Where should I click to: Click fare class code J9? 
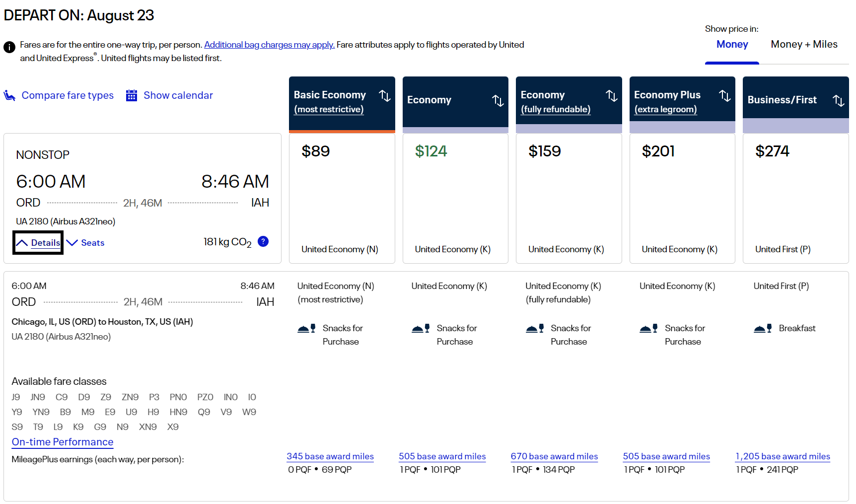pyautogui.click(x=16, y=397)
